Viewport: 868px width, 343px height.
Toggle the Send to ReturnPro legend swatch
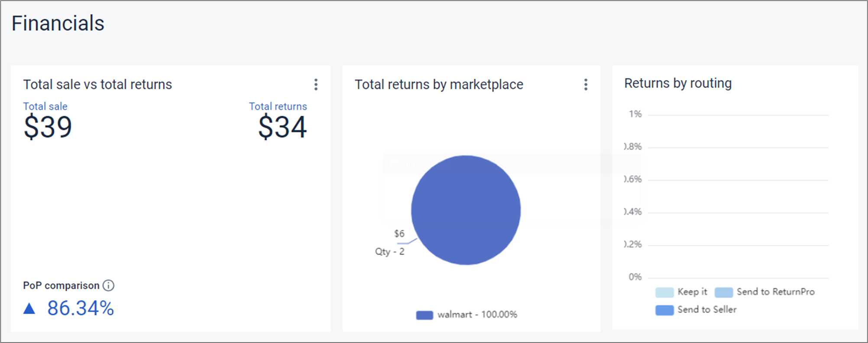pos(723,292)
